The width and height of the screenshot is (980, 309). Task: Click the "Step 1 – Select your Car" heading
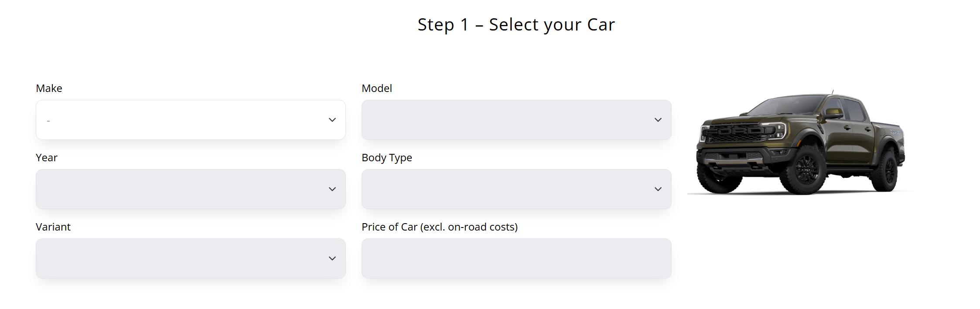[516, 25]
